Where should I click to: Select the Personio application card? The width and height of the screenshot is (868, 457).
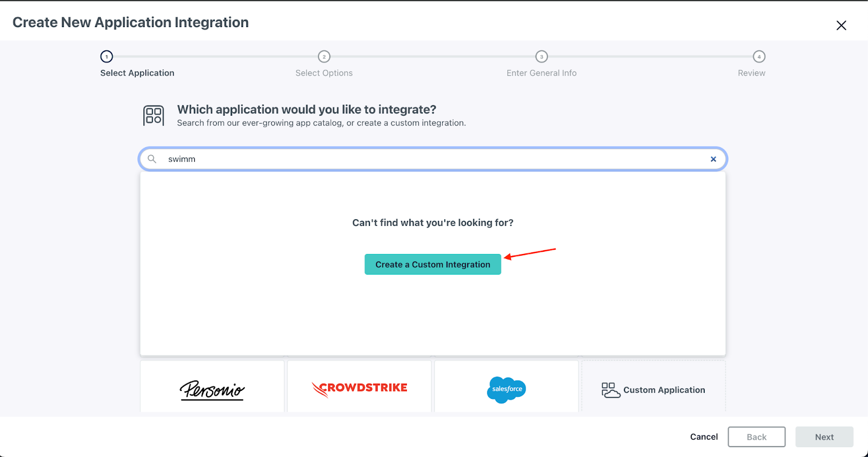pos(212,386)
